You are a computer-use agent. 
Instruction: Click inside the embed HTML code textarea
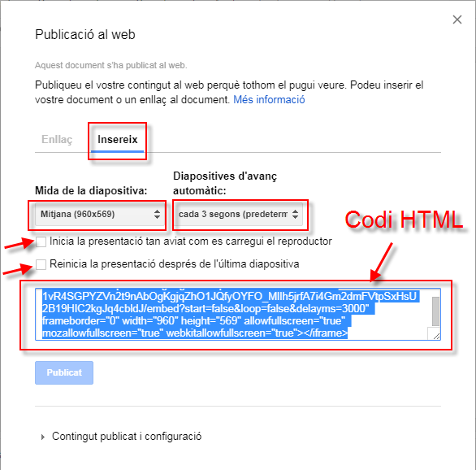(234, 314)
